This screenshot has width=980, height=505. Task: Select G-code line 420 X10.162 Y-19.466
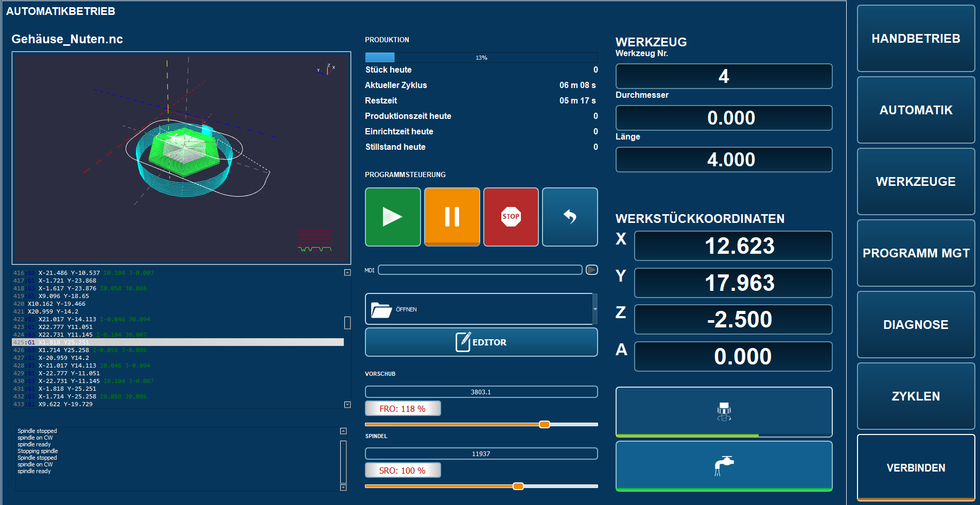178,304
